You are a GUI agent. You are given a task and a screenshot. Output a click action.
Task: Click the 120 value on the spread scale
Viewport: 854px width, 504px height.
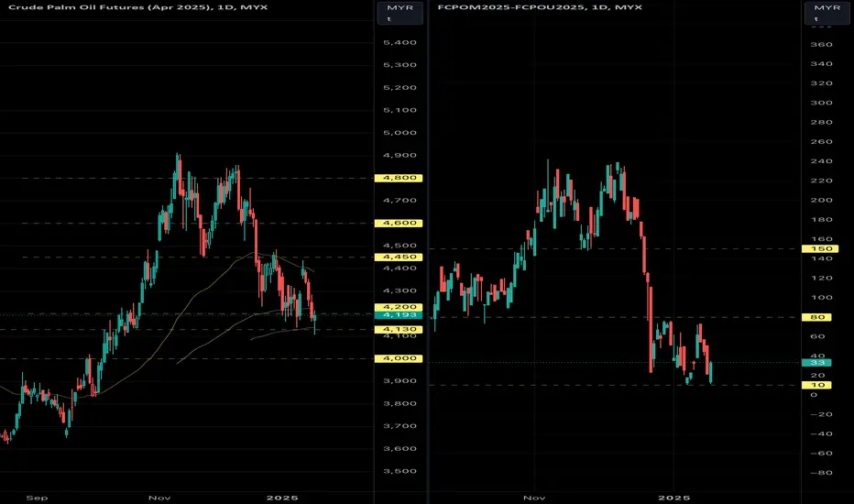[821, 279]
